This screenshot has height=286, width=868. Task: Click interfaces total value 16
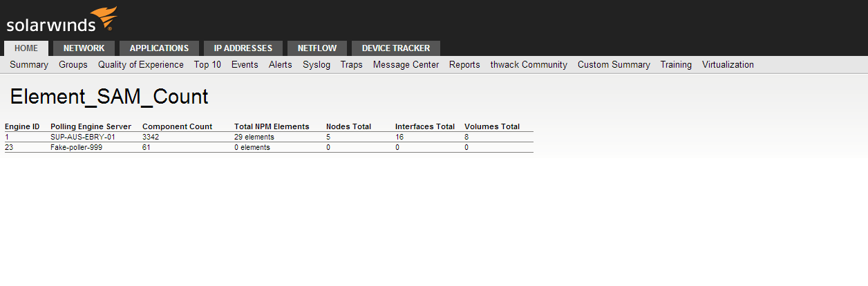click(399, 137)
